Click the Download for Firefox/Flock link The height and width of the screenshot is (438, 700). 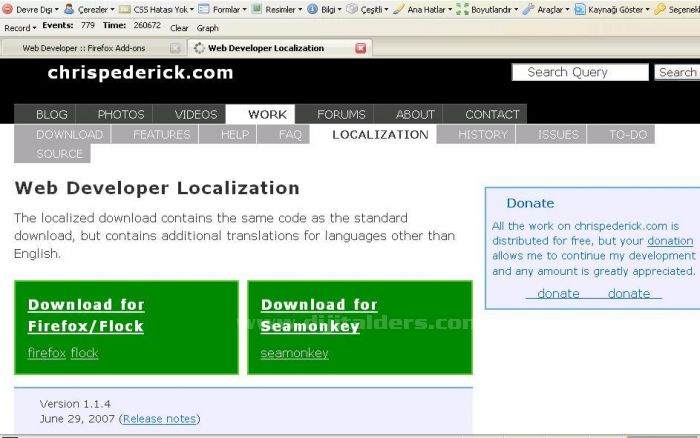86,315
